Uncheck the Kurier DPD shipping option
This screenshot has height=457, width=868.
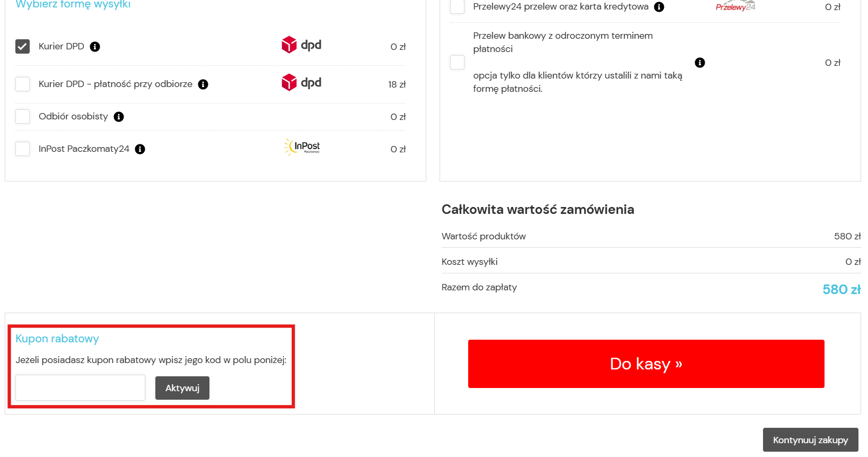[23, 47]
